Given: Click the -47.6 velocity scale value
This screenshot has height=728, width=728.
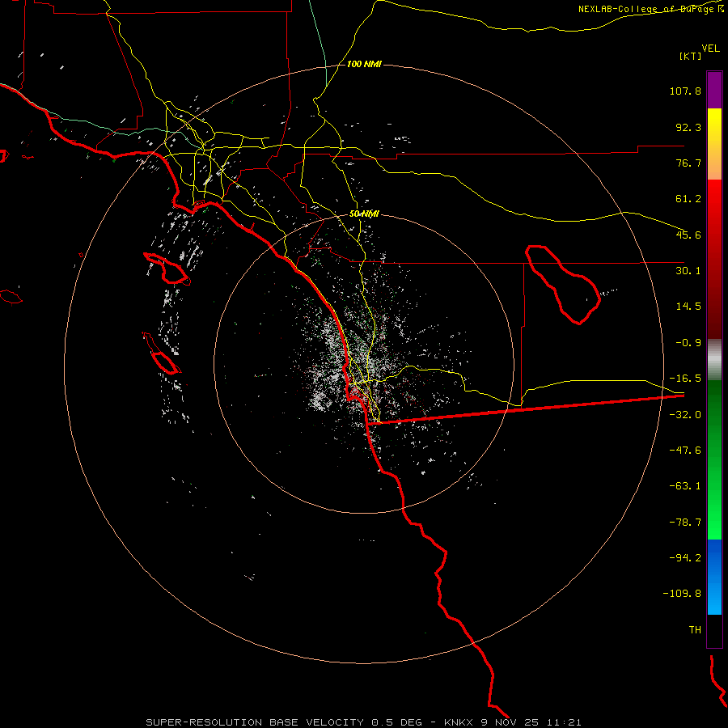Looking at the screenshot, I should coord(685,451).
